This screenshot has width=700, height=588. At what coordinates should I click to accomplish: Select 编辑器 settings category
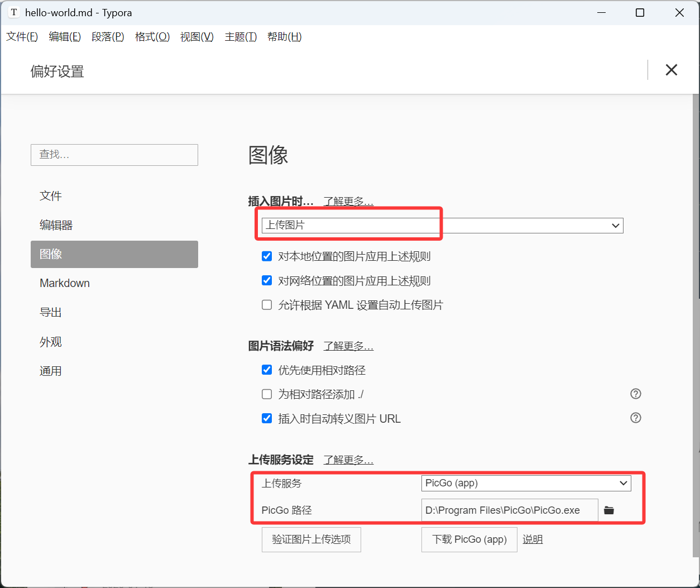tap(114, 225)
